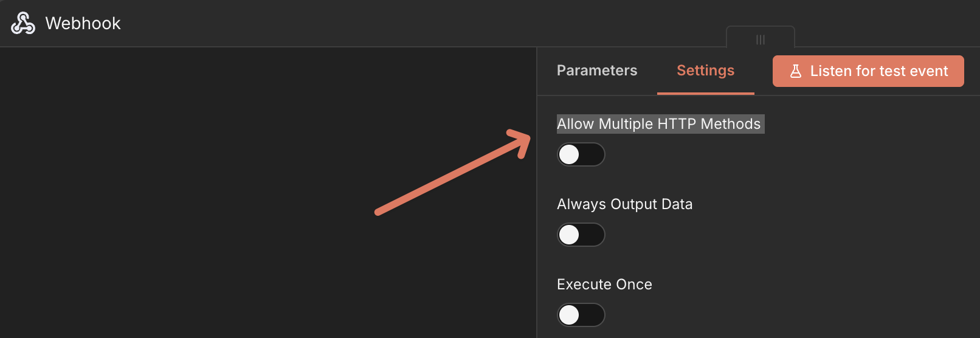The image size is (980, 338).
Task: Click the Allow Multiple HTTP Methods label
Action: (x=658, y=124)
